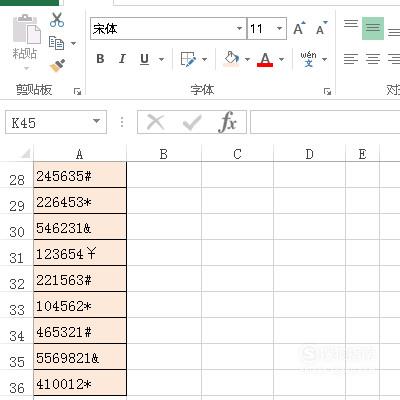This screenshot has width=400, height=400.
Task: Increase font size with large A button
Action: [x=299, y=28]
